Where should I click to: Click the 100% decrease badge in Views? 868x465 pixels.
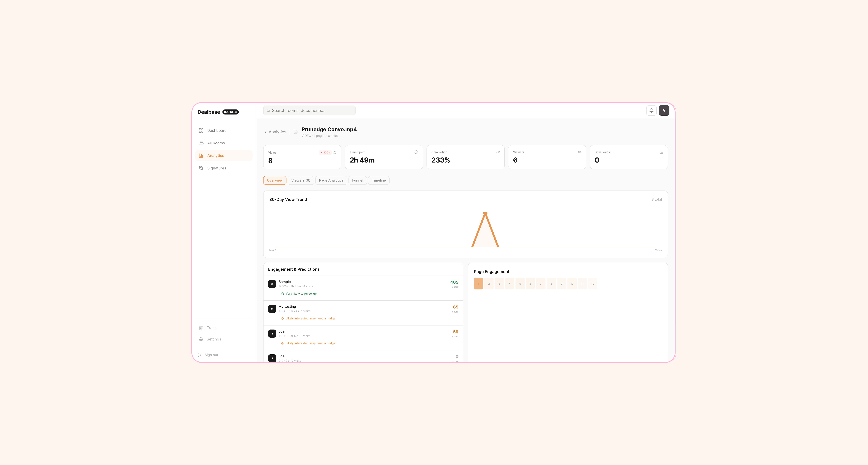326,153
